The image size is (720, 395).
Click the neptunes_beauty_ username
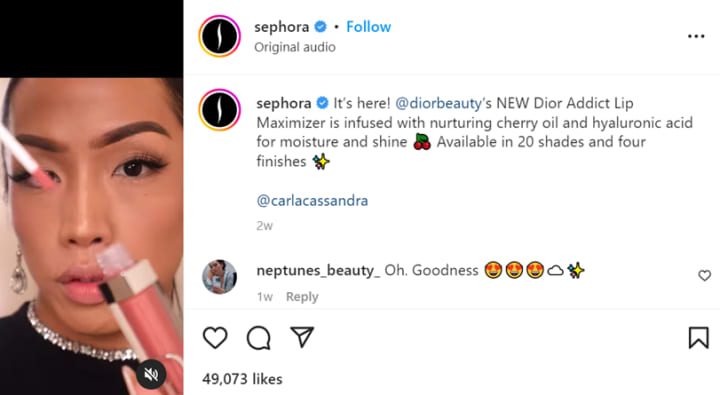coord(318,270)
